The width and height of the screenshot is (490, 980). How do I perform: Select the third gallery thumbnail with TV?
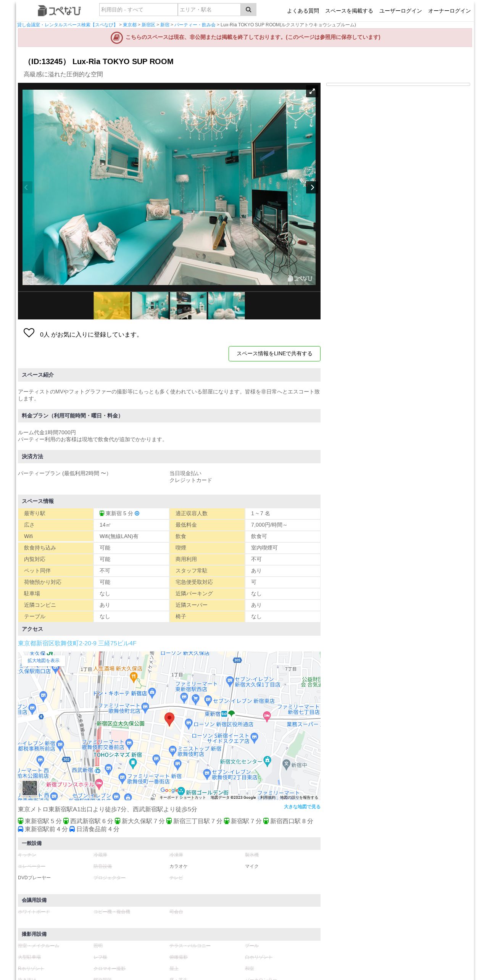pos(188,305)
